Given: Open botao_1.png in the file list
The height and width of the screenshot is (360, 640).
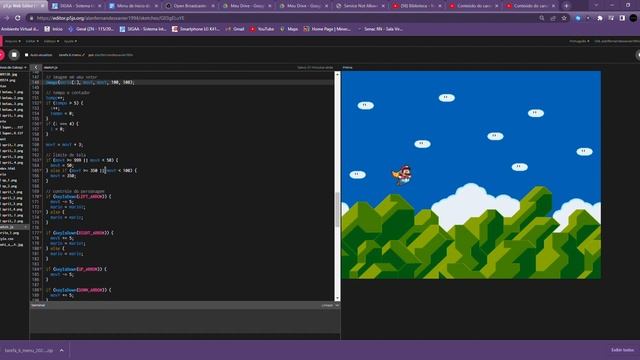Looking at the screenshot, I should point(12,92).
